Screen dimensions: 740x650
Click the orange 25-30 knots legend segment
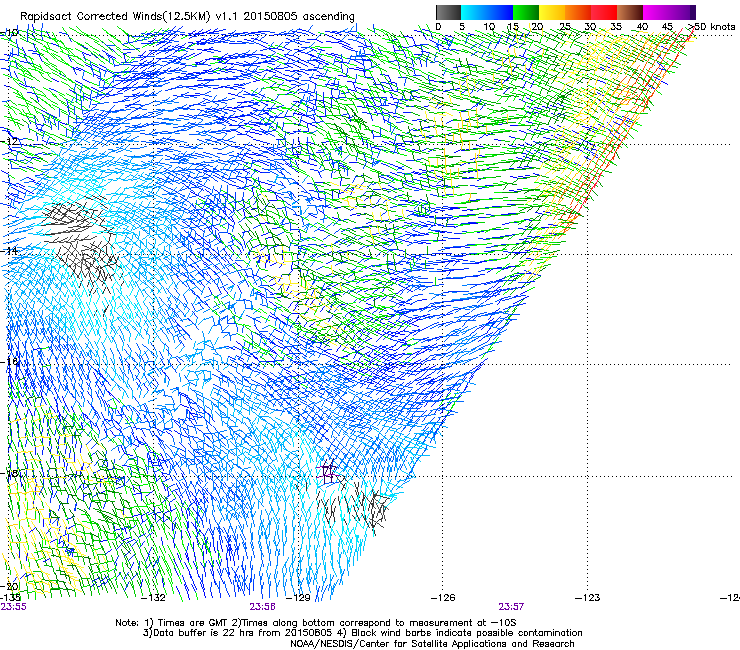coord(578,12)
